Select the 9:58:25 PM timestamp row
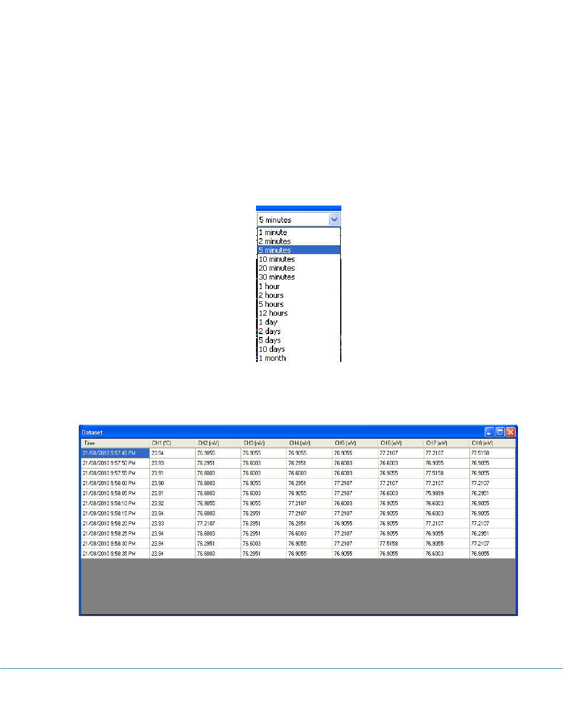The height and width of the screenshot is (728, 563). 115,533
